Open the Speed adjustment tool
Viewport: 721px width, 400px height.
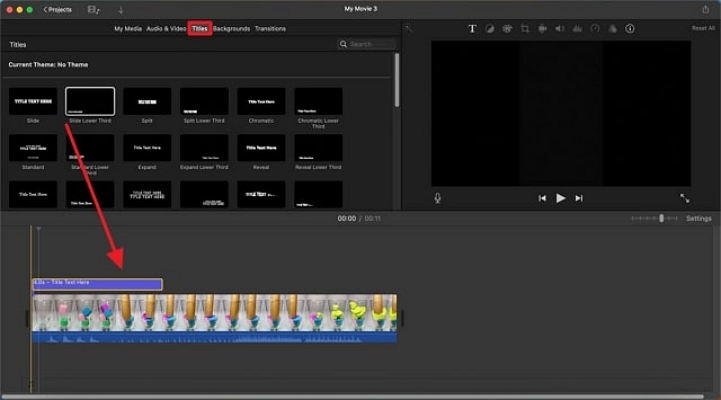595,29
